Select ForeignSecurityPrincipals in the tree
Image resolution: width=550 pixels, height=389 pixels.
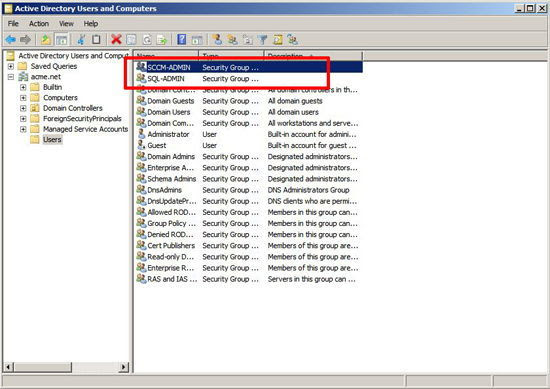[x=82, y=119]
